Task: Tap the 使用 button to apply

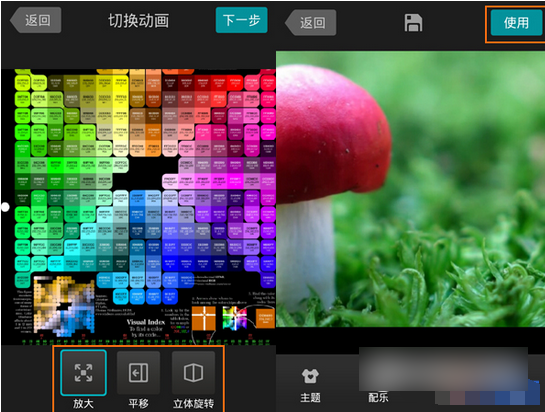Action: (516, 23)
